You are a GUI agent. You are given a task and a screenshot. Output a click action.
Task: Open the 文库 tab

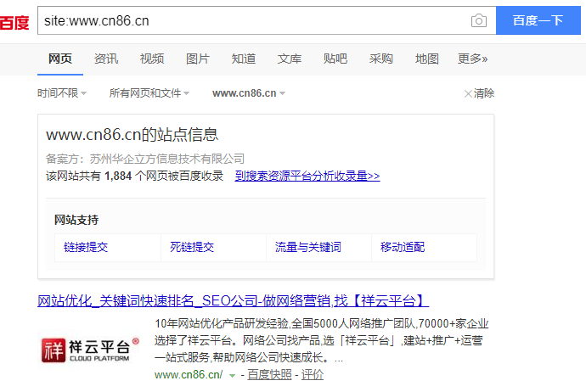pyautogui.click(x=290, y=59)
